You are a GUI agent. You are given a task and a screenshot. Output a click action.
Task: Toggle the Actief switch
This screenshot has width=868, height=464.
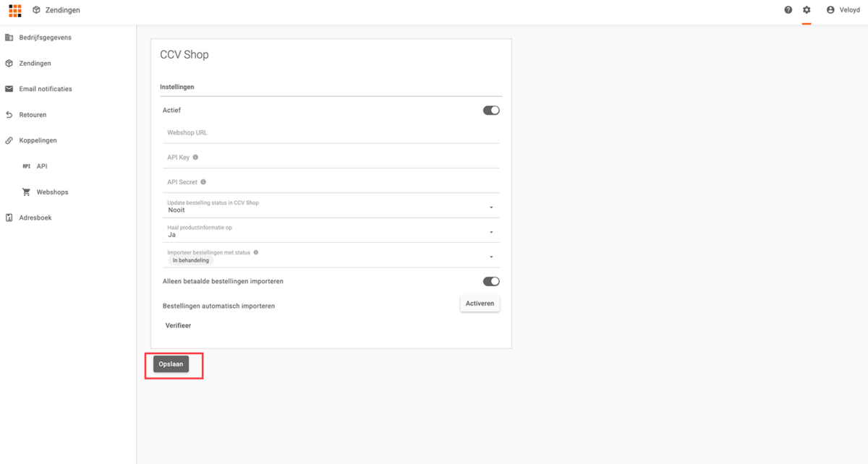[x=491, y=111]
